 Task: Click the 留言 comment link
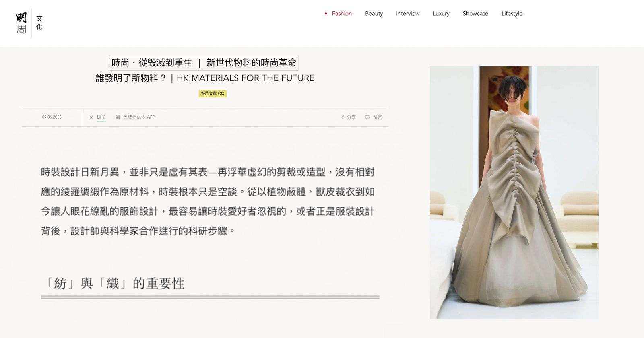click(377, 117)
